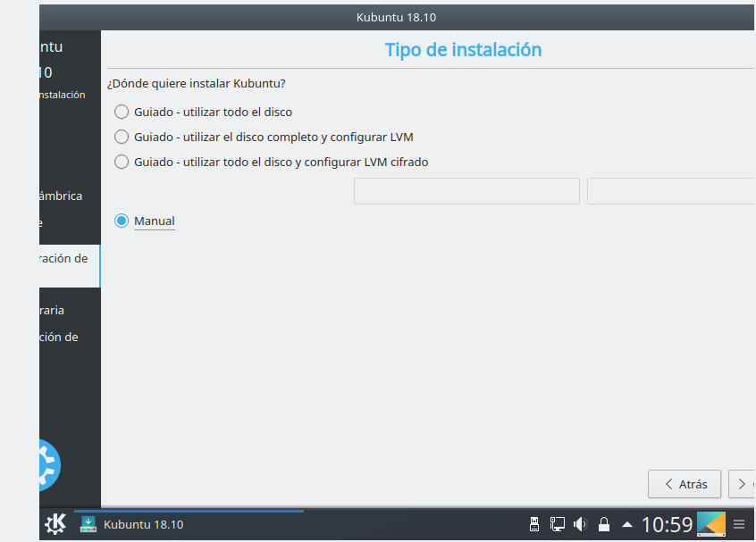Click the '¿Dónde quiere instalar Kubuntu?' text
The image size is (756, 542).
point(197,83)
